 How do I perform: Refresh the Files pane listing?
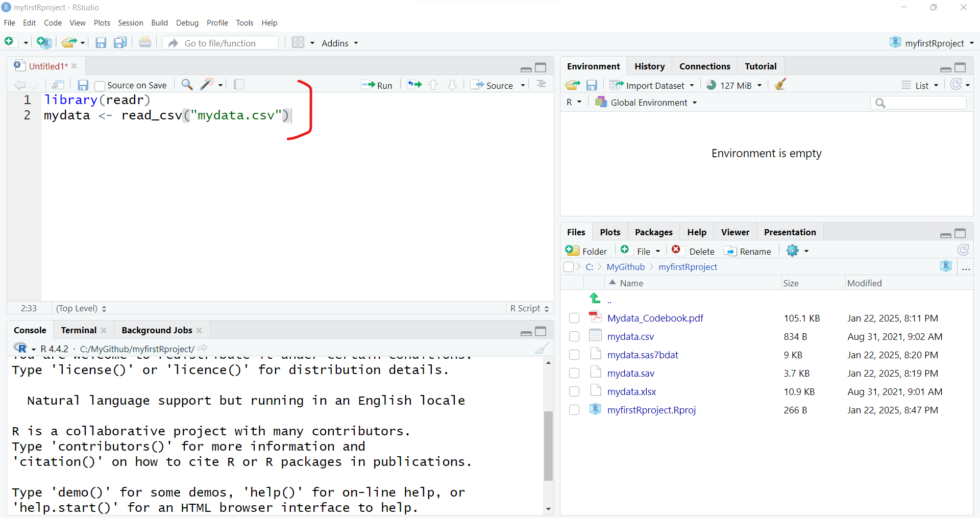963,250
